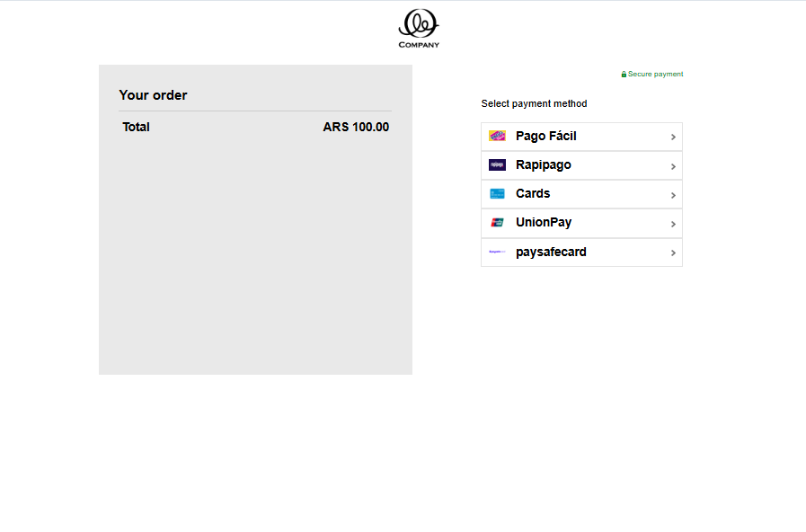Choose Pago Fácil payment method
This screenshot has height=532, width=806.
click(581, 137)
